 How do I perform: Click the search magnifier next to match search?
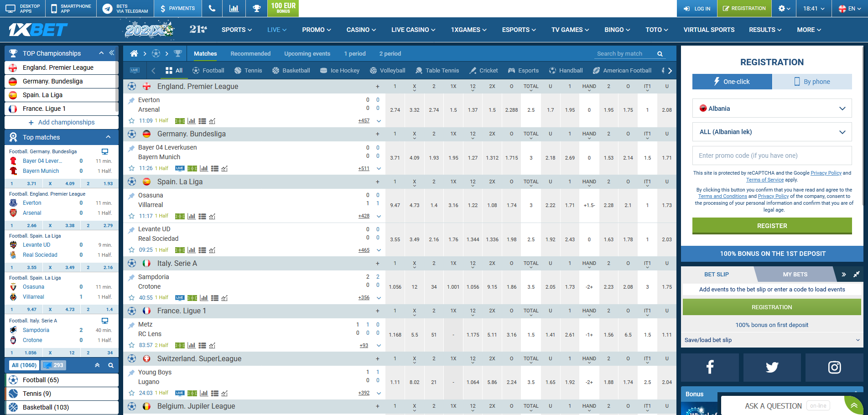660,54
